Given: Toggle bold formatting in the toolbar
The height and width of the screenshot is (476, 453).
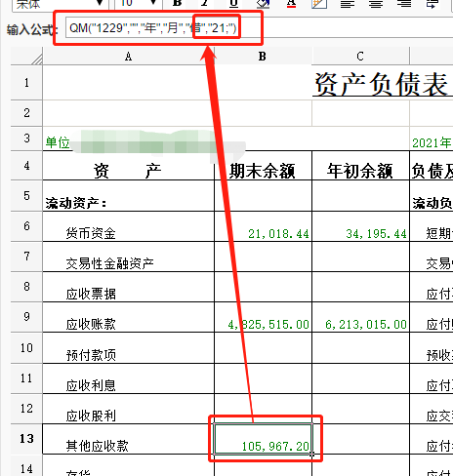Looking at the screenshot, I should click(177, 3).
